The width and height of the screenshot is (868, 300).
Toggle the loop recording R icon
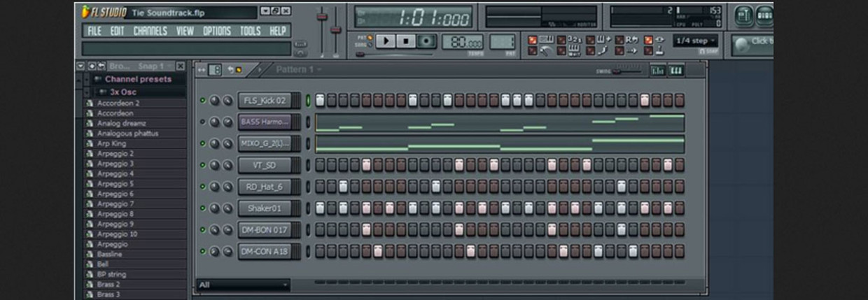click(x=632, y=39)
